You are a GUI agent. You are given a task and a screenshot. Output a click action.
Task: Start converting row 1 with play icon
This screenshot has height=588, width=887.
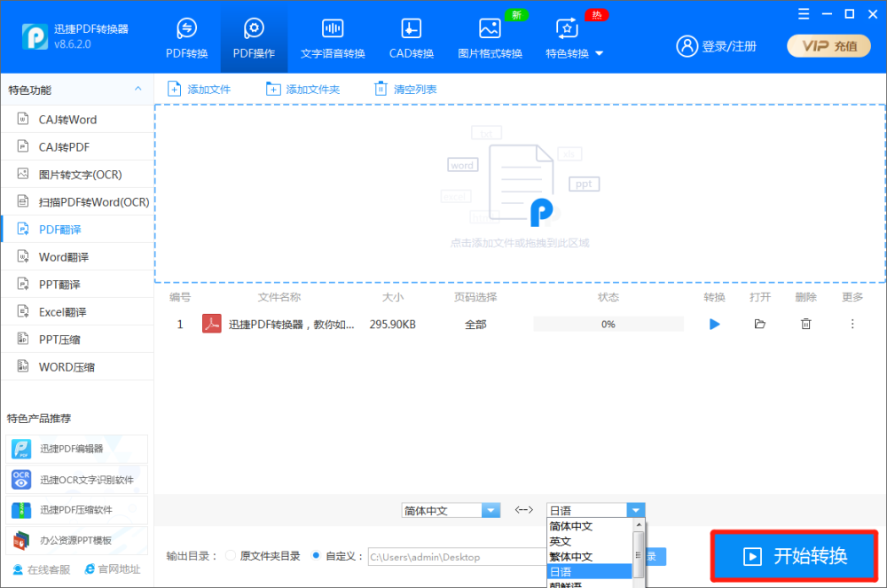(x=714, y=324)
